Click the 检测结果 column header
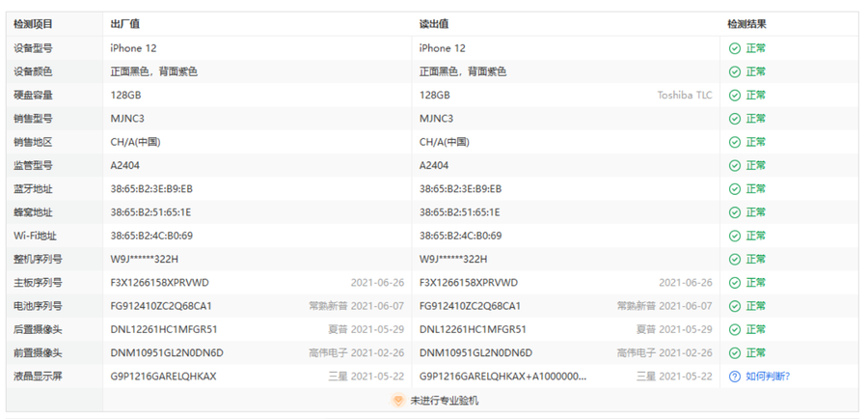 pos(746,24)
